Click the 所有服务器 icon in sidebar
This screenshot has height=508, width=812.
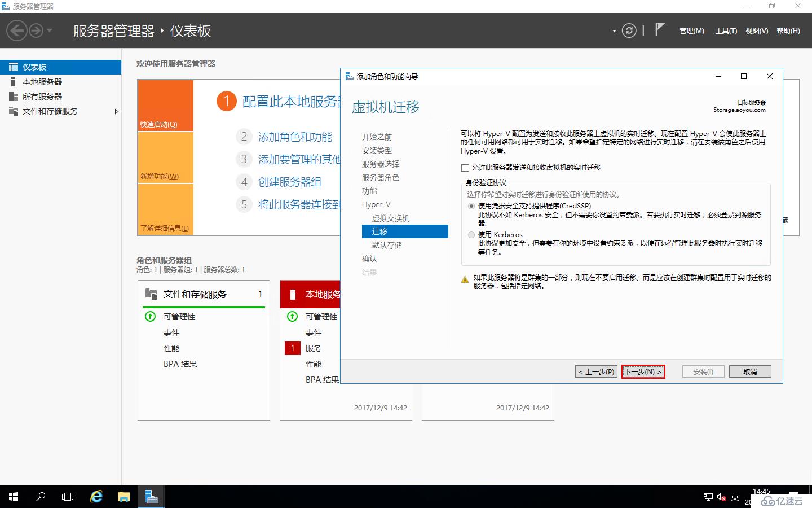[x=14, y=97]
